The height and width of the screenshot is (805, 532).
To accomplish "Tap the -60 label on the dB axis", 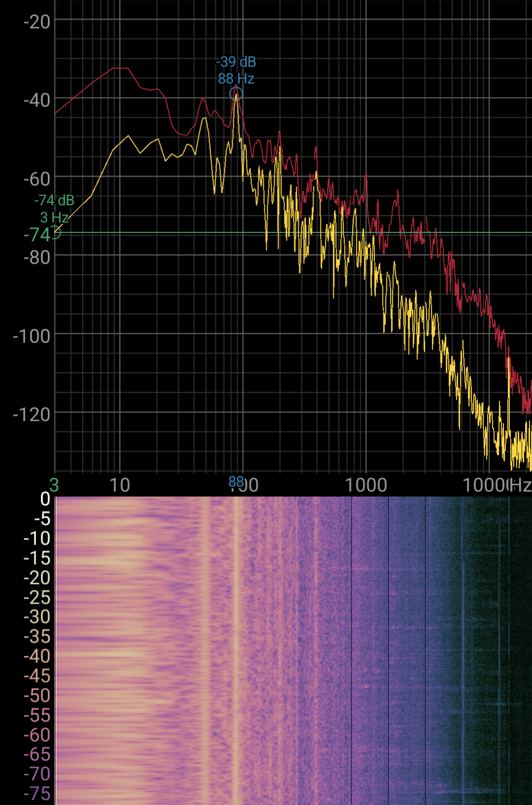I will pyautogui.click(x=36, y=179).
